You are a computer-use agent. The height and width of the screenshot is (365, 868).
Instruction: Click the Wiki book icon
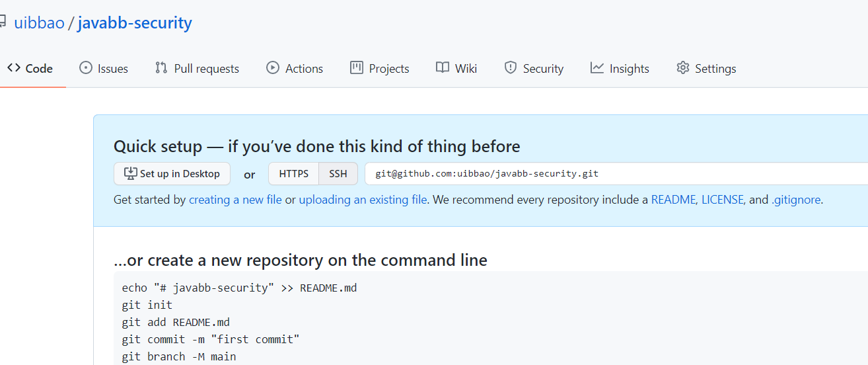(x=443, y=67)
